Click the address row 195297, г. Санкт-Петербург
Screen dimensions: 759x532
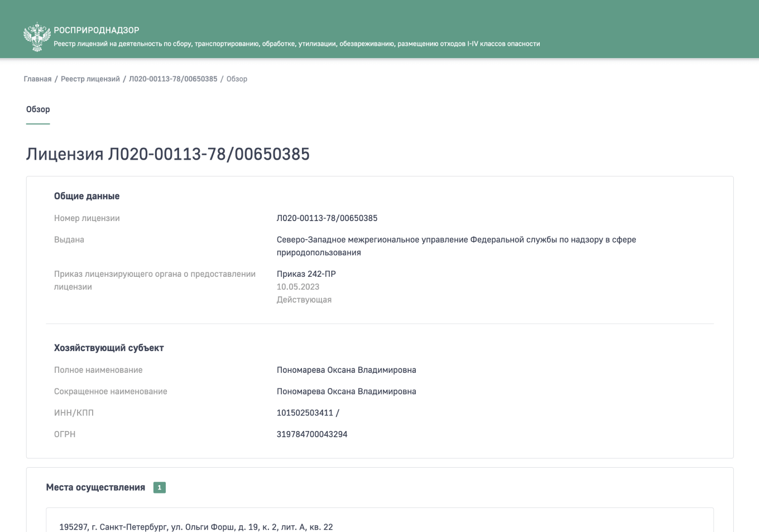coord(380,520)
